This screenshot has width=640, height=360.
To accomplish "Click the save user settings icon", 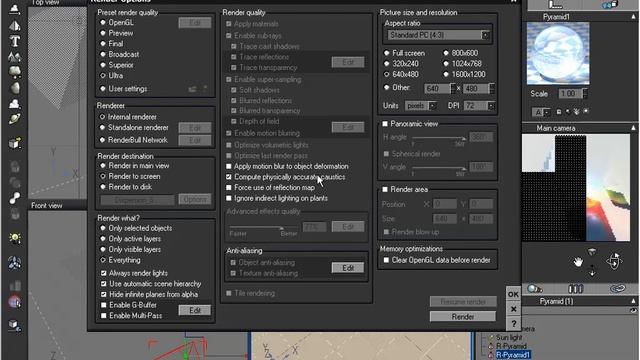I will pos(205,88).
